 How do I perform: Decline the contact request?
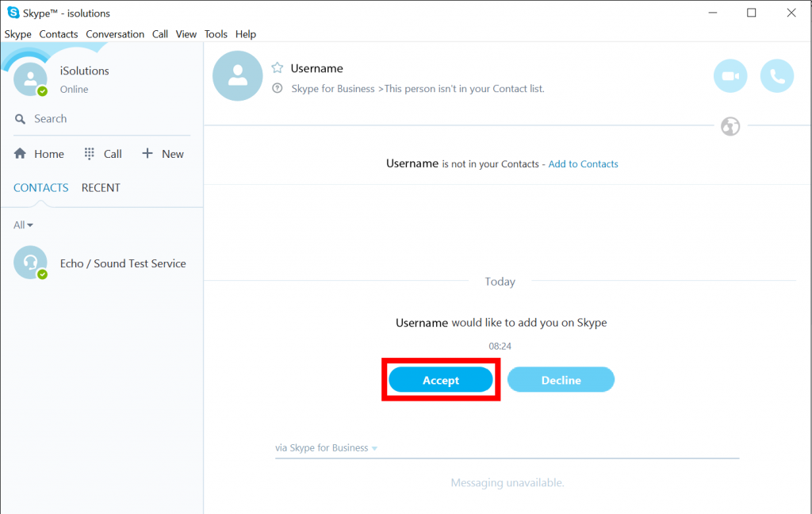(x=561, y=380)
